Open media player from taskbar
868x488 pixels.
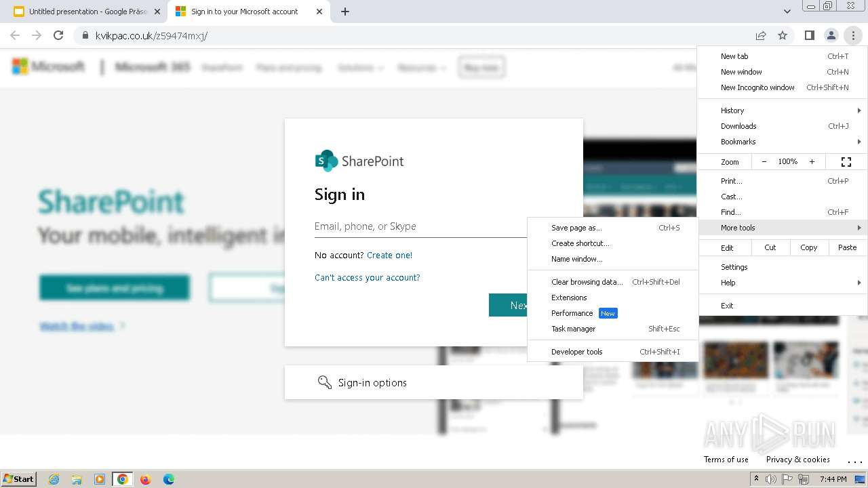[x=100, y=479]
